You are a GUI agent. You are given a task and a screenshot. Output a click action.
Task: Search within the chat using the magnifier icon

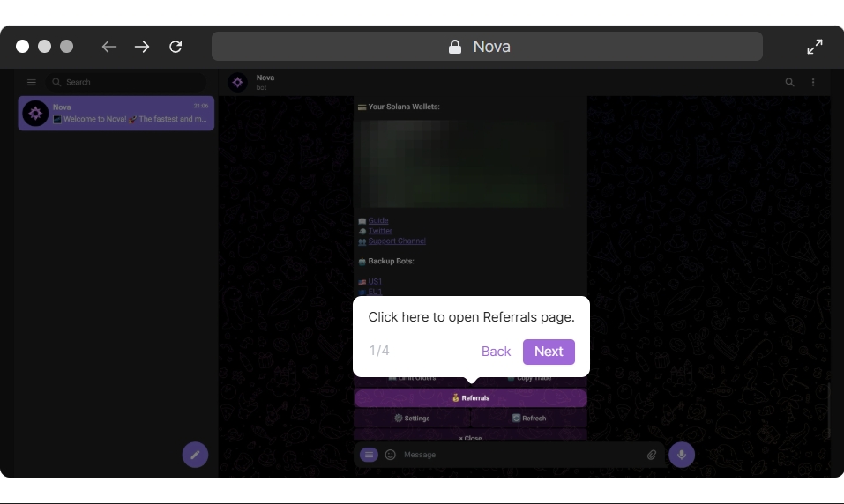[789, 82]
